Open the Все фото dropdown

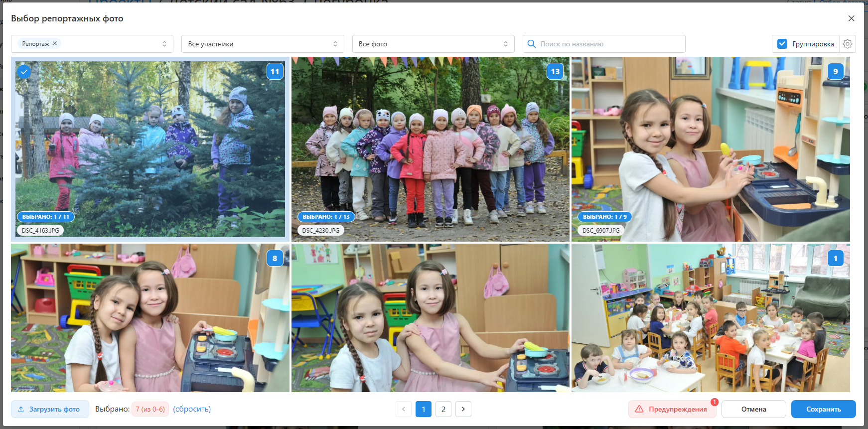pos(433,44)
